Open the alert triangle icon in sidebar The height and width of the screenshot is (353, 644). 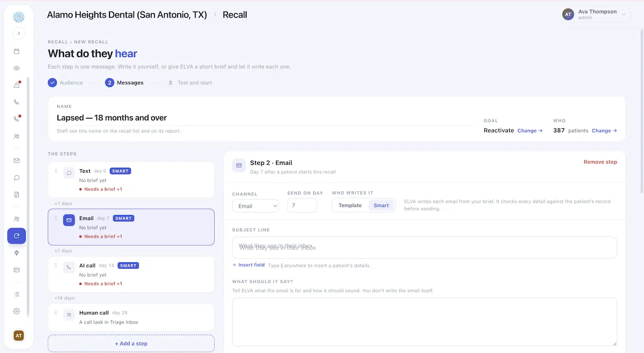click(x=17, y=85)
